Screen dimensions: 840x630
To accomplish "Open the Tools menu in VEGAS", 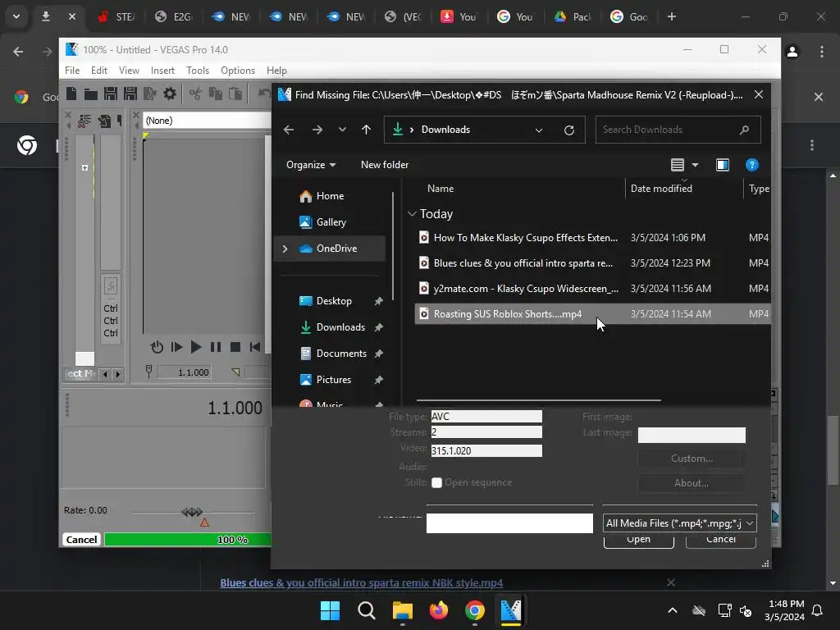I will tap(198, 71).
